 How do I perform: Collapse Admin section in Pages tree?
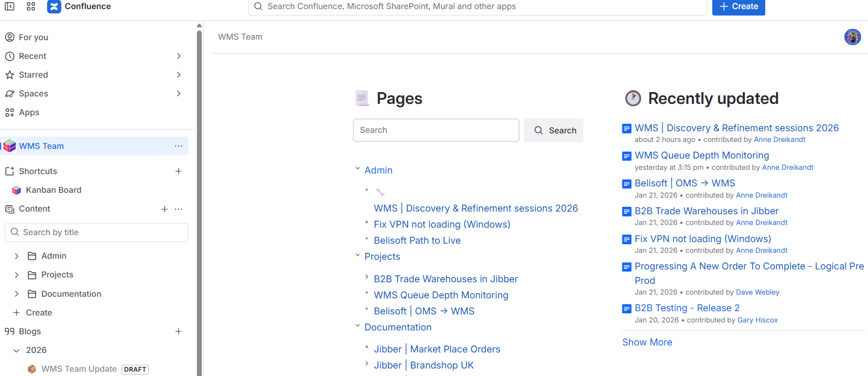pos(357,169)
